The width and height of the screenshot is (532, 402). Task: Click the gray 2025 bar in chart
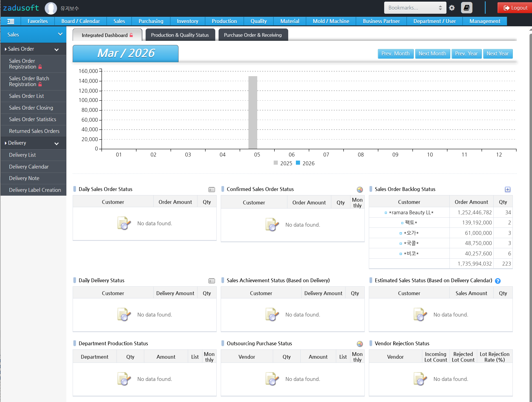click(x=253, y=112)
